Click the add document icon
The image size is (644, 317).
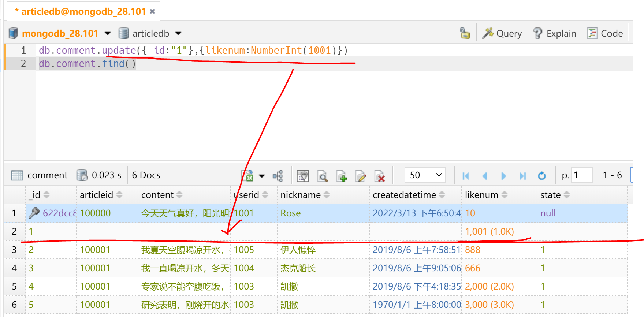coord(341,176)
